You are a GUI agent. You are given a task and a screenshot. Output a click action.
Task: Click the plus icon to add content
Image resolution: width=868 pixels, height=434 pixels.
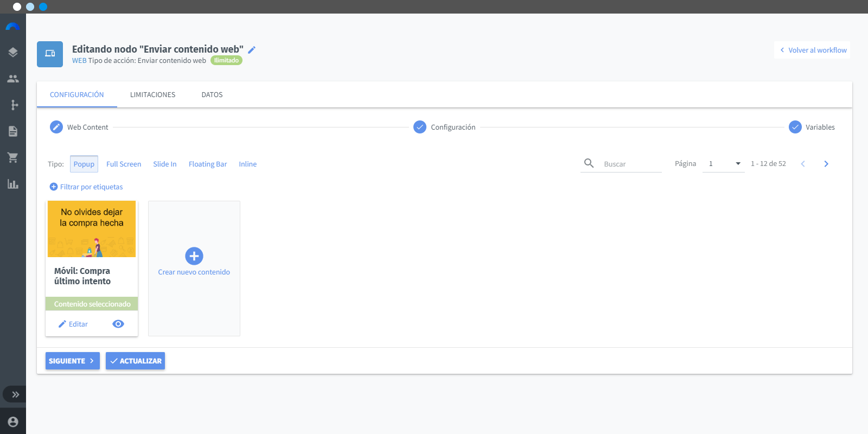click(194, 256)
